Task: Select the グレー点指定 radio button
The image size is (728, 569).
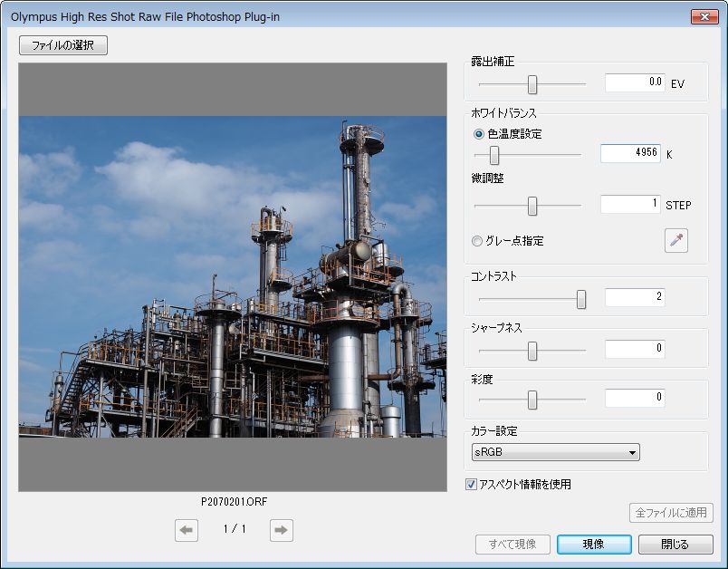Action: (478, 241)
